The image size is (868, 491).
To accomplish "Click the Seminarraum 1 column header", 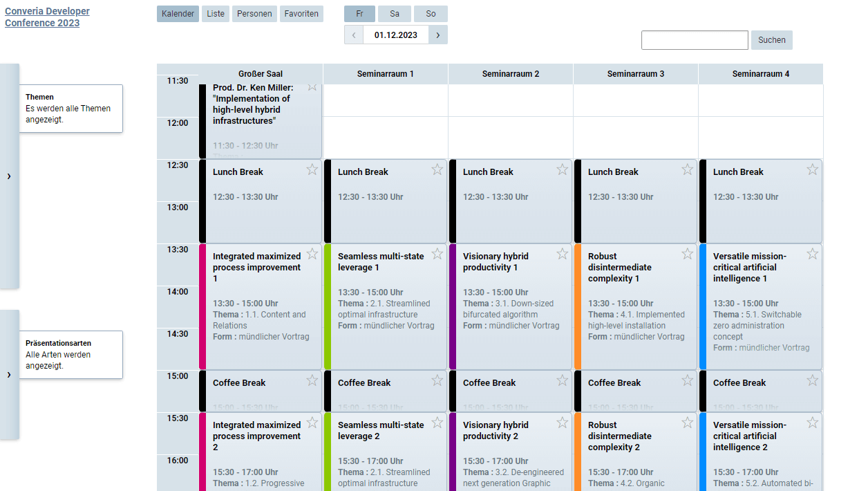I will click(386, 74).
